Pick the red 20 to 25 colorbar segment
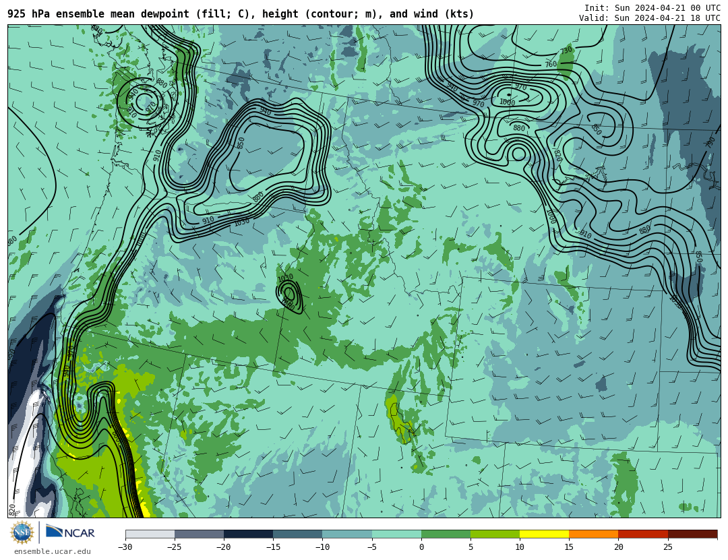The image size is (728, 560). tap(643, 534)
